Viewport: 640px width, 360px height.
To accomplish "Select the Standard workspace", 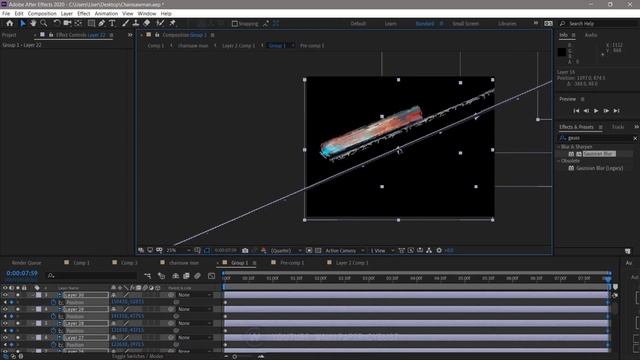I will (425, 24).
